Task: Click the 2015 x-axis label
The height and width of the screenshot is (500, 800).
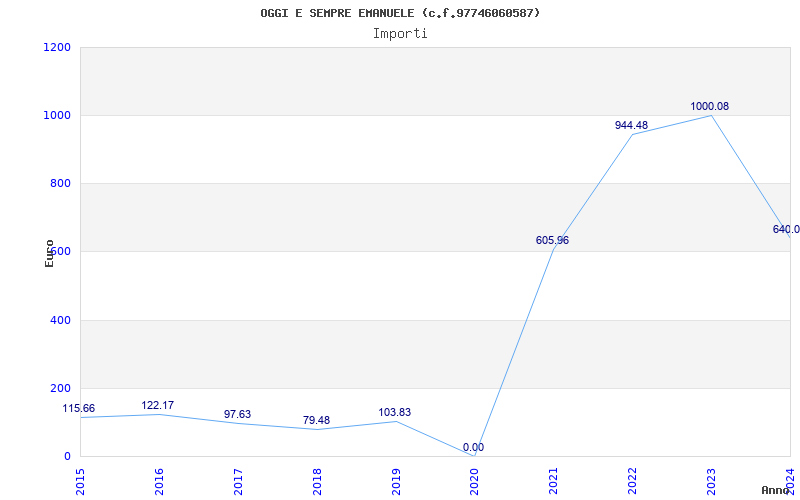Action: tap(80, 482)
